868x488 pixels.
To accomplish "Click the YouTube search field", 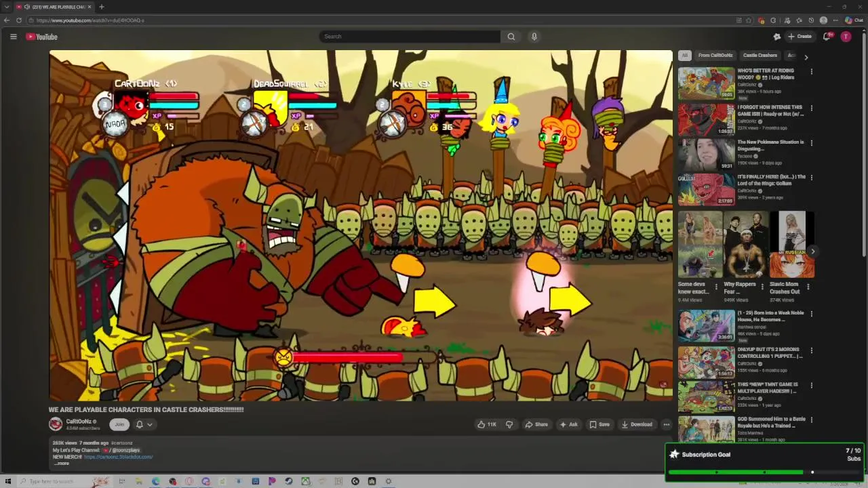I will coord(410,37).
